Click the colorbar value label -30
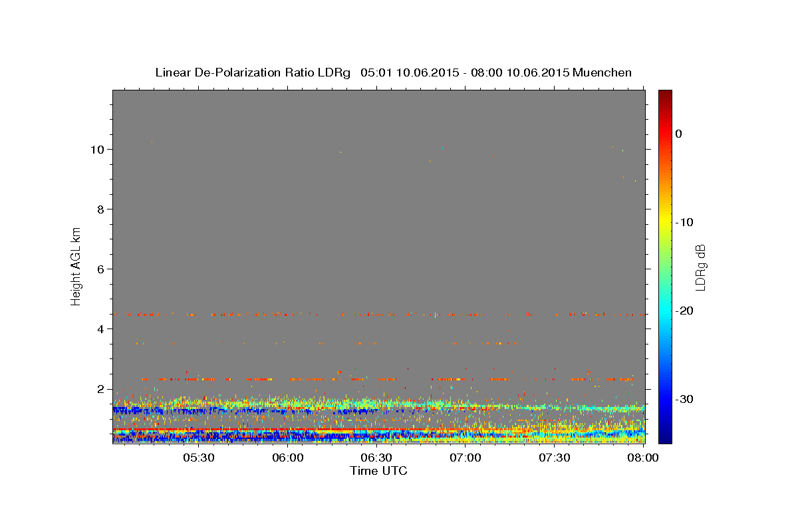This screenshot has height=532, width=798. 684,399
